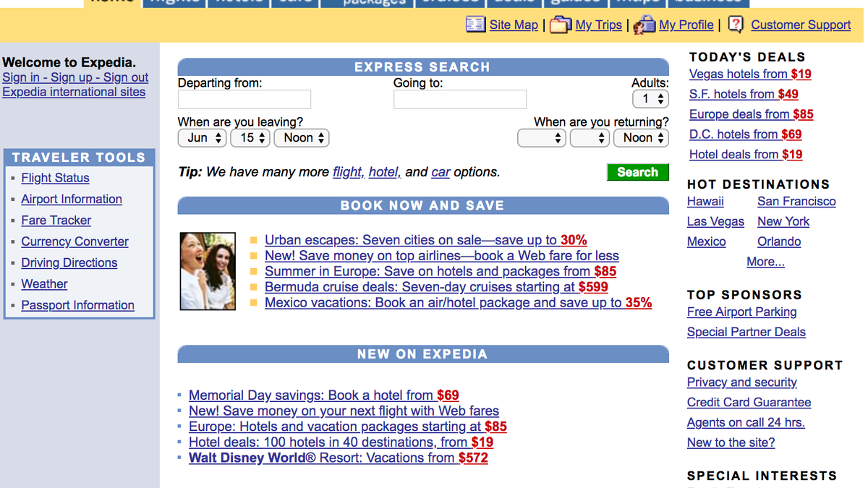Open D.C. hotels from $69 deal
The image size is (868, 488).
click(746, 134)
